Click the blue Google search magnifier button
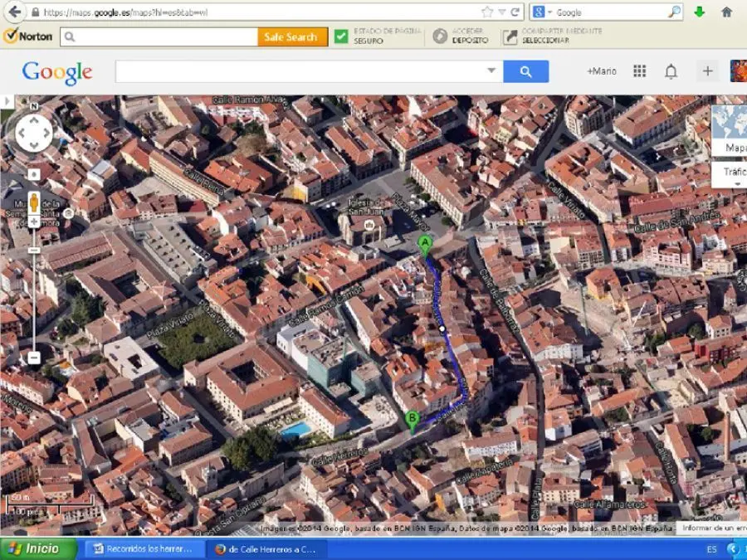Image resolution: width=747 pixels, height=560 pixels. tap(525, 71)
